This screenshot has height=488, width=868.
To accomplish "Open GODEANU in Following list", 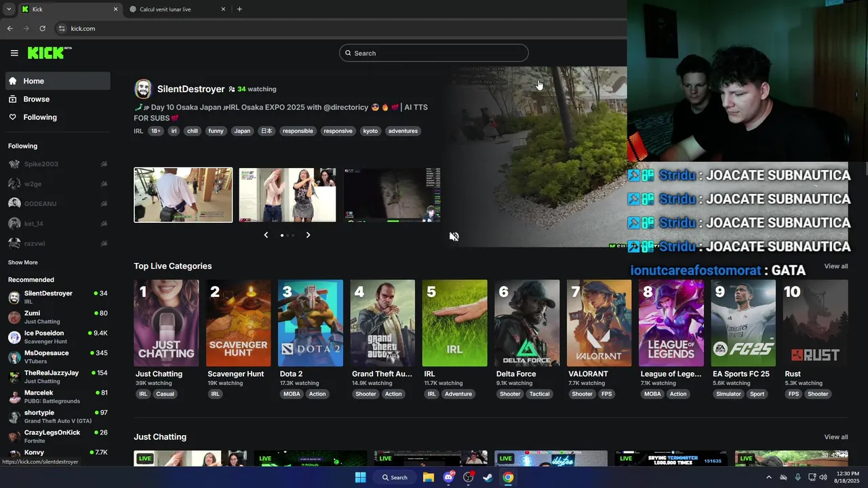I will pyautogui.click(x=58, y=203).
